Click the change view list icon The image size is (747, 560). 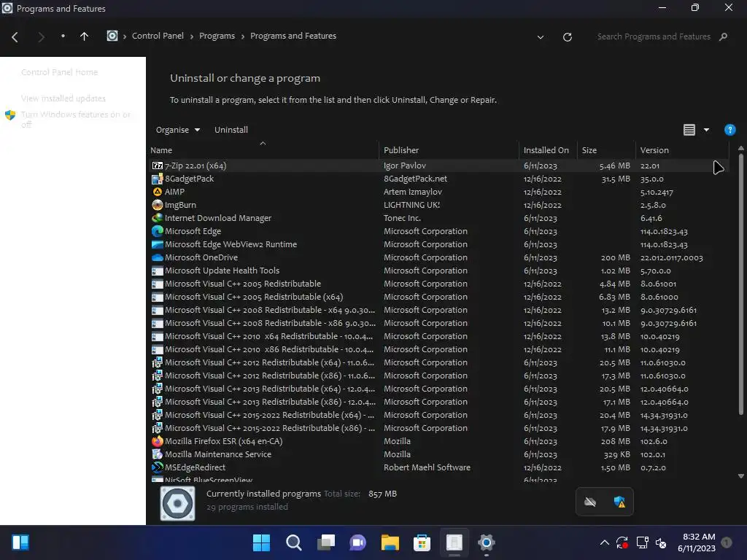coord(689,130)
